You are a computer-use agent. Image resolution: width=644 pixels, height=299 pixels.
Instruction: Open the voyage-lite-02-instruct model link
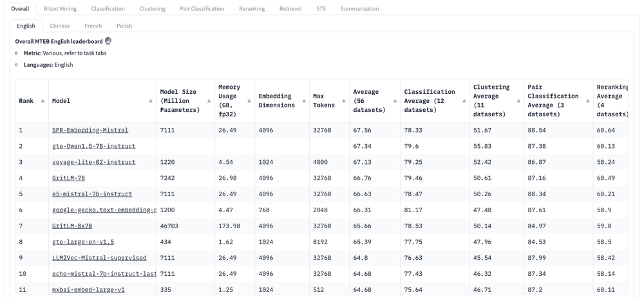click(93, 162)
